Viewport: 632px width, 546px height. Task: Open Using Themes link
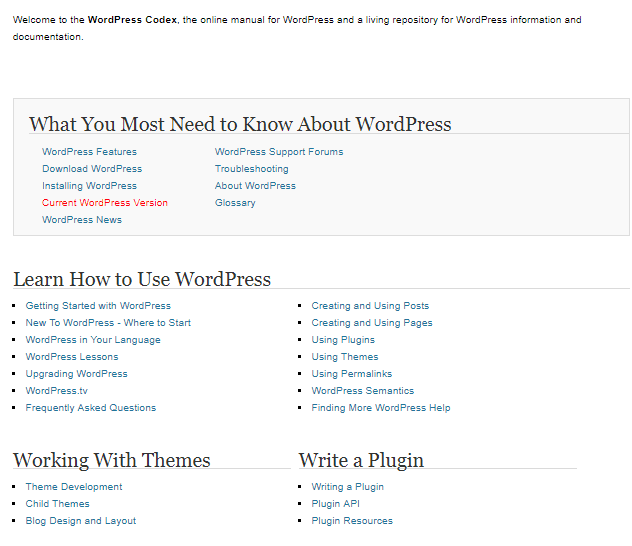tap(345, 357)
